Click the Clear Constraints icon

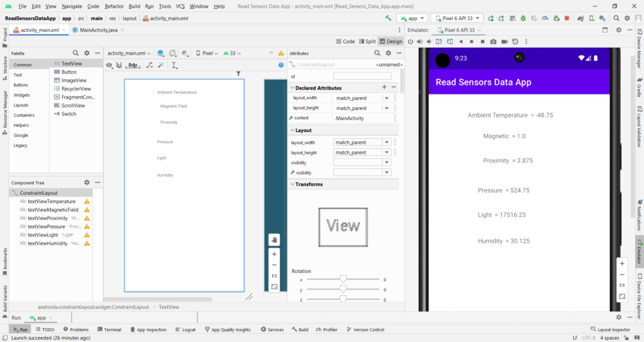click(150, 65)
